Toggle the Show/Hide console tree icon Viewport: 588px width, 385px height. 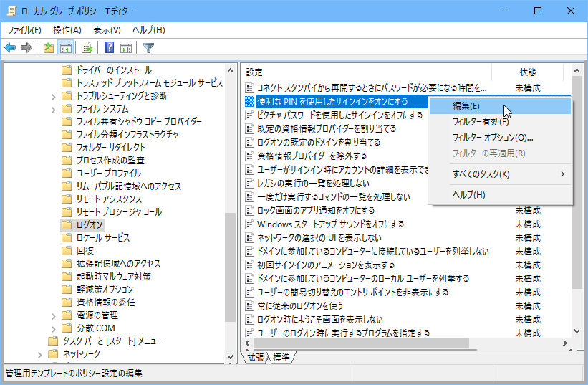pyautogui.click(x=65, y=47)
